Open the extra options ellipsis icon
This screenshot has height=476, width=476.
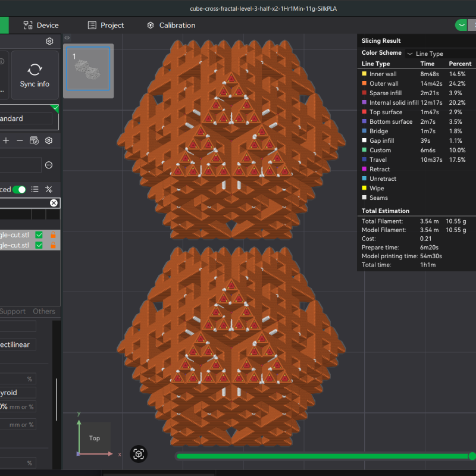pos(49,165)
